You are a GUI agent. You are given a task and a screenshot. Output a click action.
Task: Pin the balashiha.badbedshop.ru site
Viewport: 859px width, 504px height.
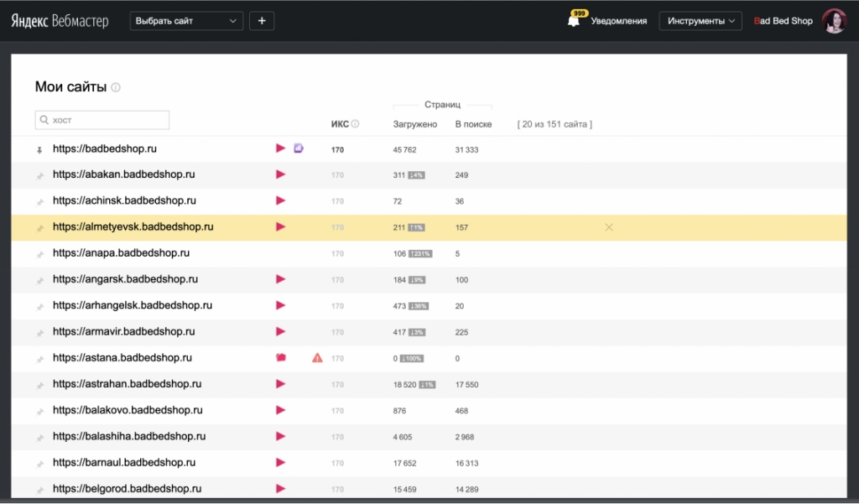(x=39, y=439)
